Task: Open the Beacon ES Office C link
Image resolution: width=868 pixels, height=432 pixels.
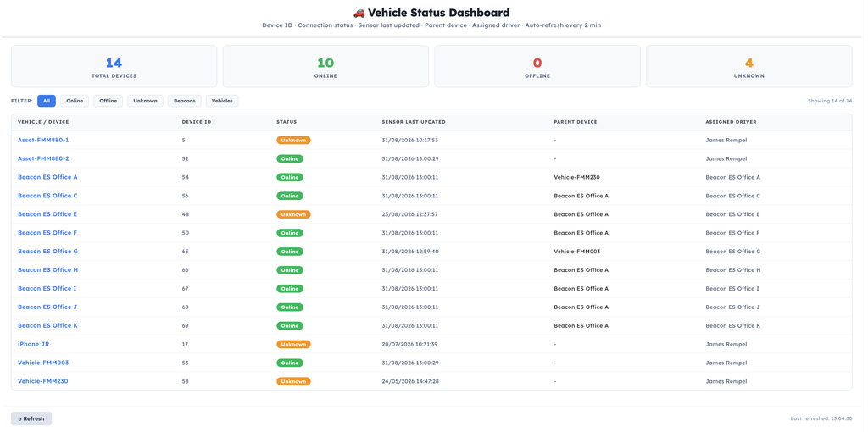Action: tap(47, 196)
